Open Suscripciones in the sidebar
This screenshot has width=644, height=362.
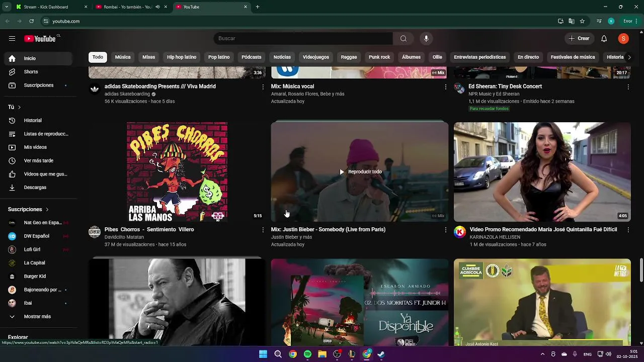click(38, 85)
